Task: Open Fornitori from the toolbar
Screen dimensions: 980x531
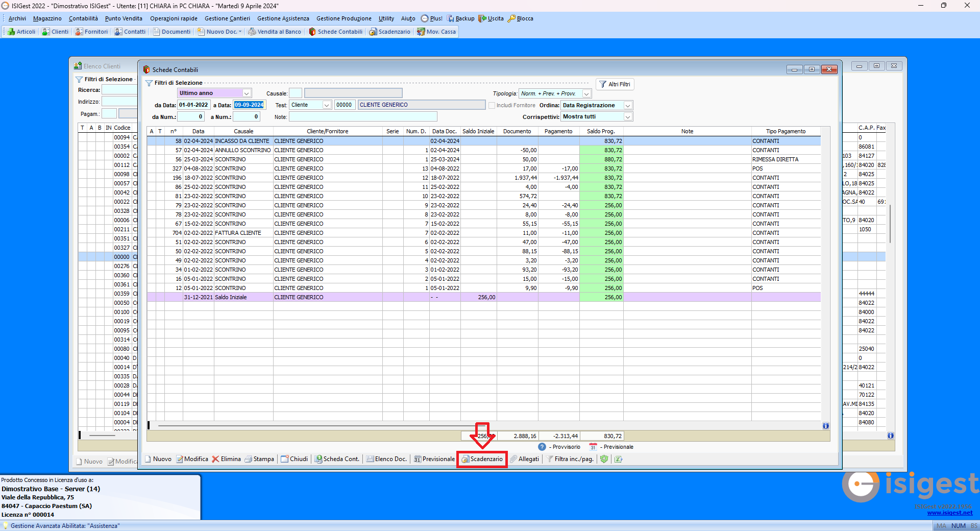Action: [x=91, y=31]
